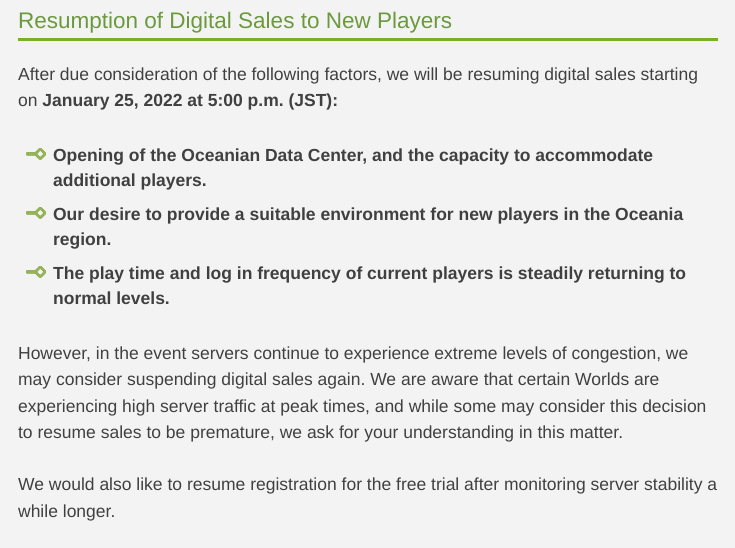Click the heading Resumption of Digital Sales
The width and height of the screenshot is (735, 548).
[x=235, y=21]
